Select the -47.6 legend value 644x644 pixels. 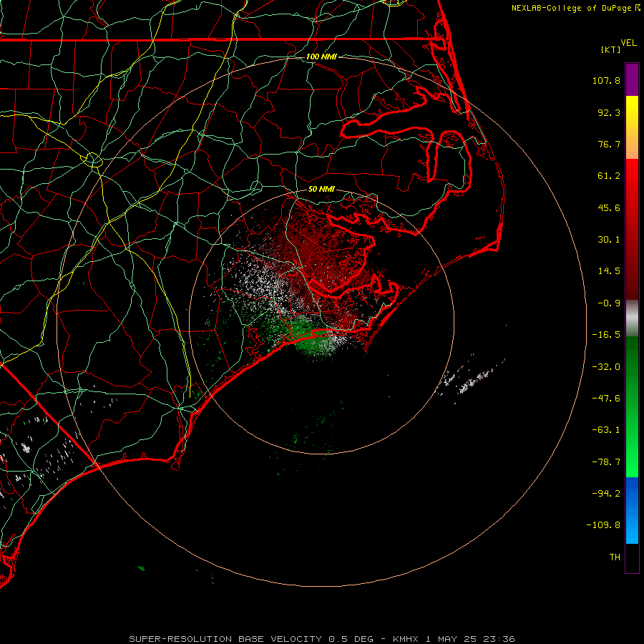[x=606, y=399]
